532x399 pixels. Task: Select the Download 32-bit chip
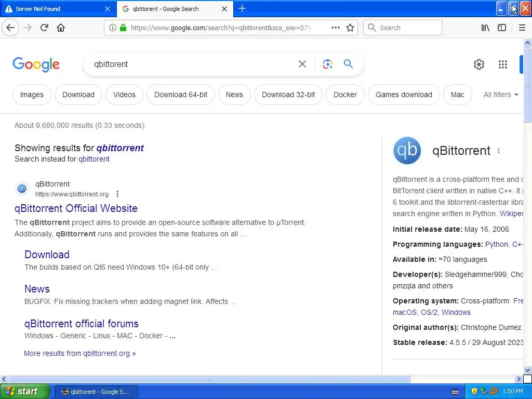coord(288,95)
